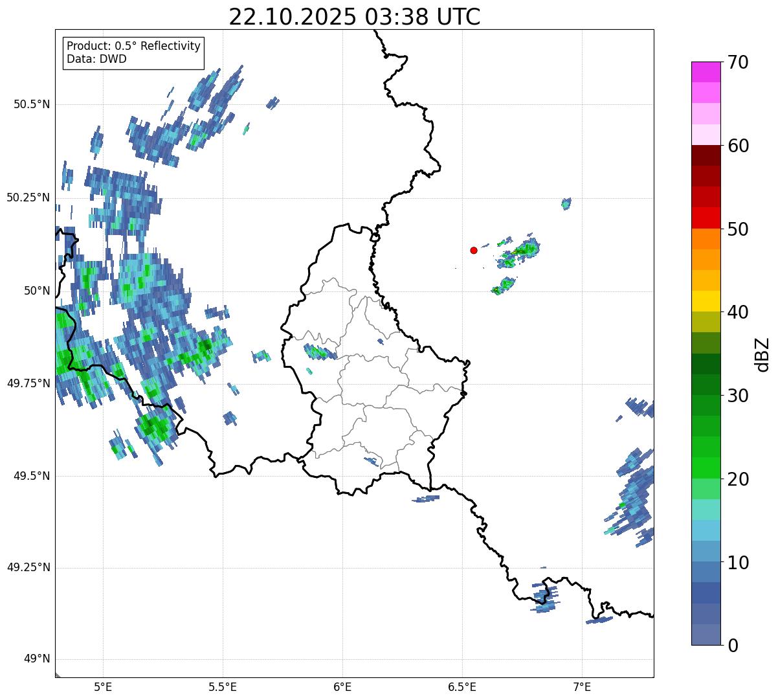Click the red station marker dot
The width and height of the screenshot is (778, 700).
click(x=474, y=250)
